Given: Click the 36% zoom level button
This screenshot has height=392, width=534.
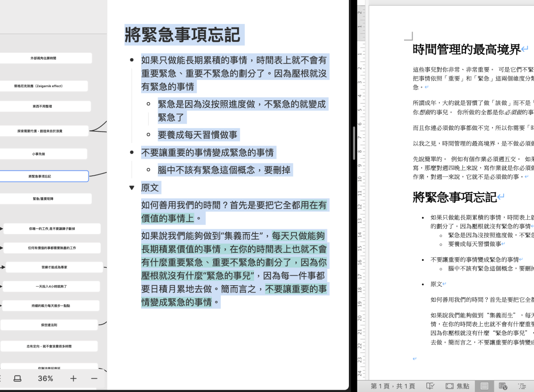Looking at the screenshot, I should [45, 379].
